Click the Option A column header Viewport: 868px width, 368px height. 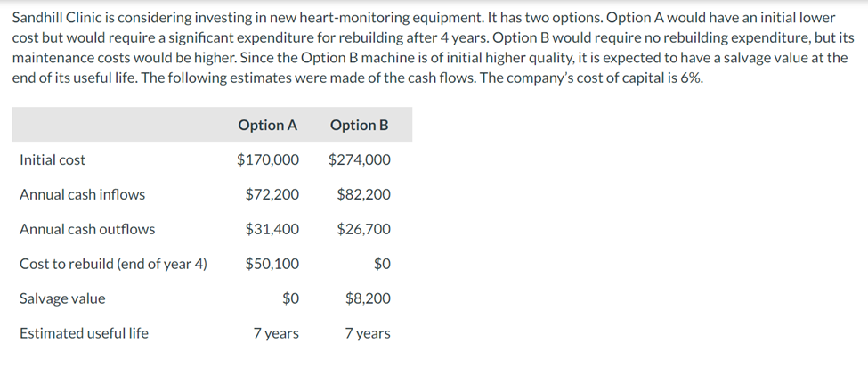(267, 126)
